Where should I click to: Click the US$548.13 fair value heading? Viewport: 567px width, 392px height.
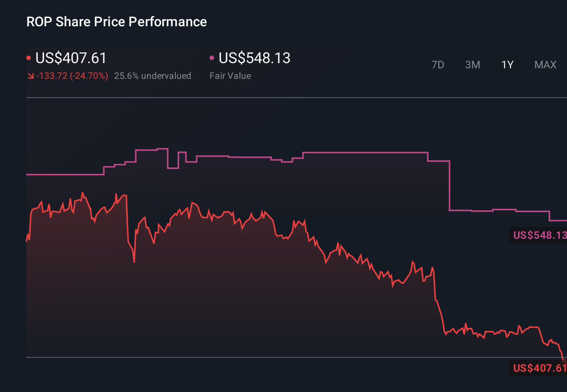click(x=254, y=58)
